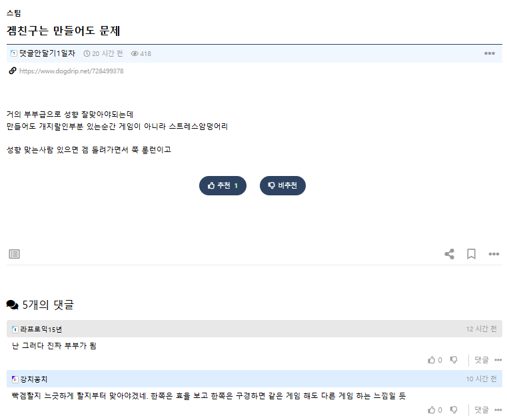Screen dimensions: 507x420
Task: Click the eye view-count icon beside 418
Action: click(135, 54)
